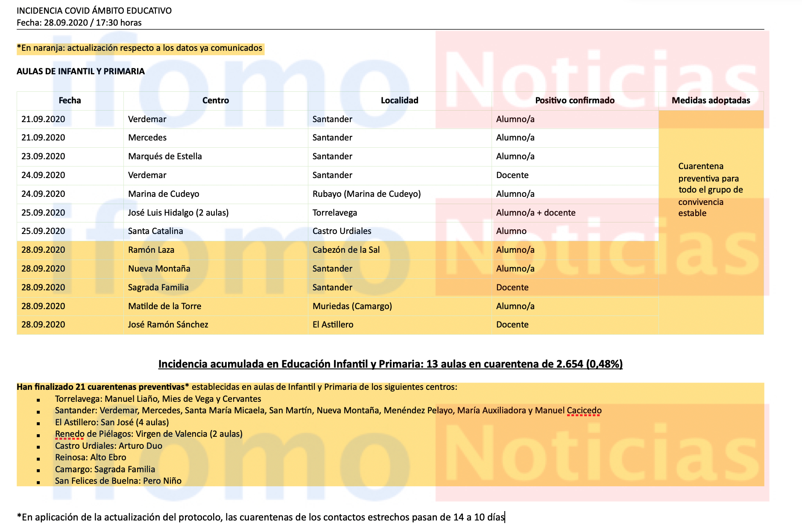Place cursor in 'San Felices de Buelna' bullet
802x532 pixels.
[x=118, y=481]
